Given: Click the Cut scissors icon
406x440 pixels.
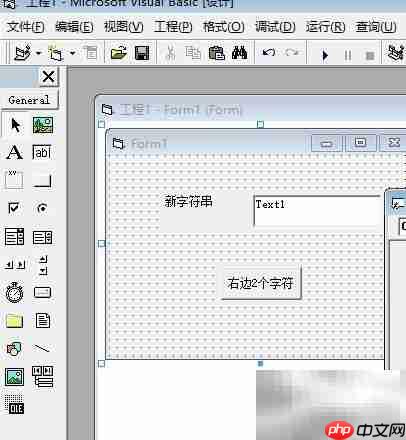Looking at the screenshot, I should coord(170,53).
